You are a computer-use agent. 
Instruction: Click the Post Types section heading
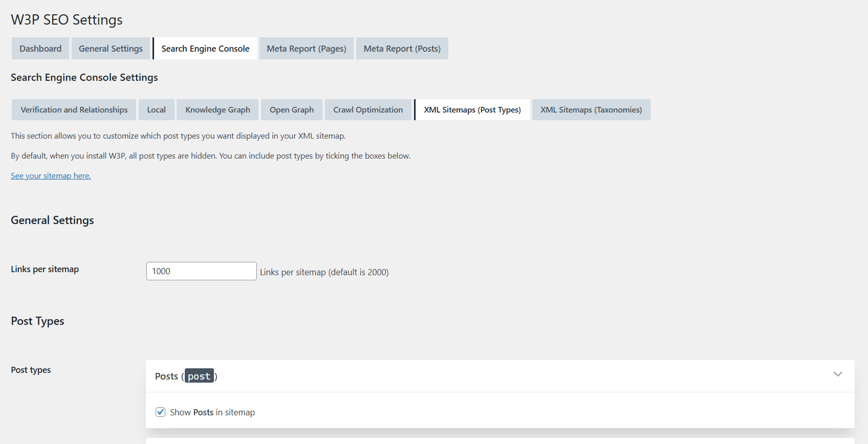tap(37, 321)
